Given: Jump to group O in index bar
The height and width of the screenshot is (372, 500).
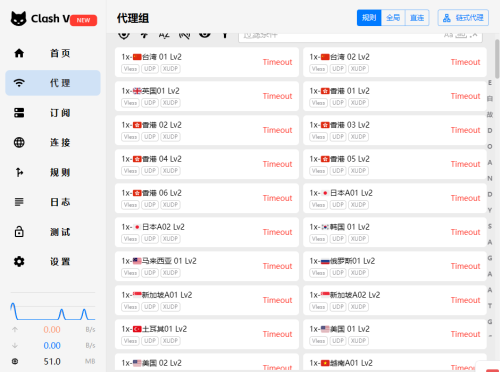Looking at the screenshot, I should click(490, 146).
